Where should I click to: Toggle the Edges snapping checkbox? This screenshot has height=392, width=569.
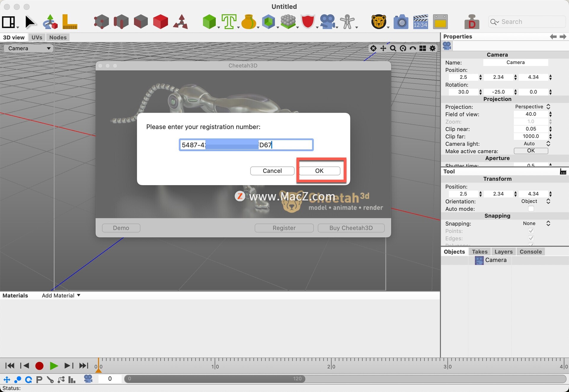(x=531, y=238)
